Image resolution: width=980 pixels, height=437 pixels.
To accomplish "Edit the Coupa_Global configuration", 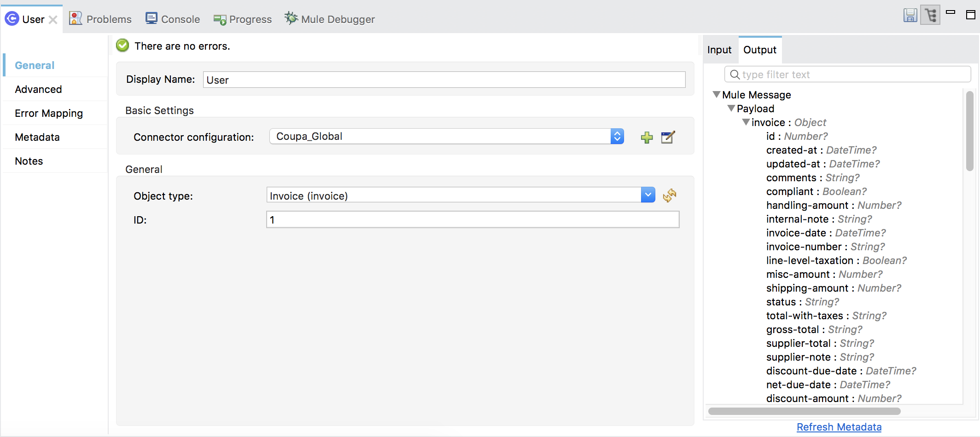I will coord(668,137).
